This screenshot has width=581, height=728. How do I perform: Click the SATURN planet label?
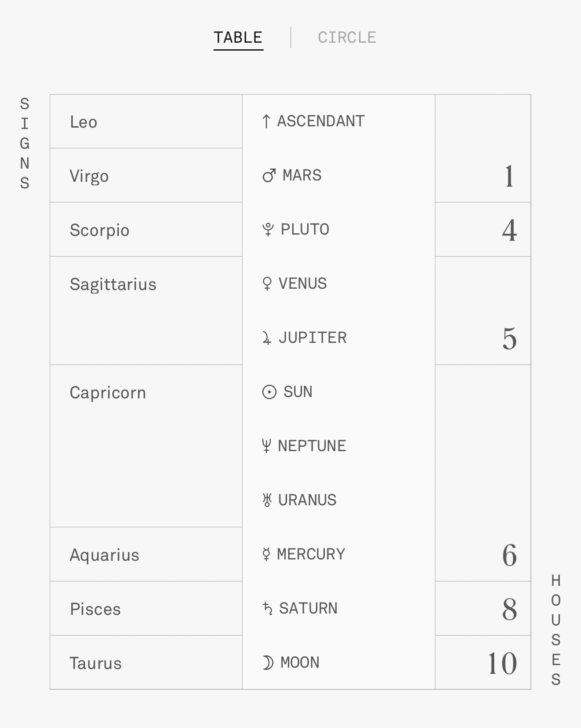(x=308, y=608)
